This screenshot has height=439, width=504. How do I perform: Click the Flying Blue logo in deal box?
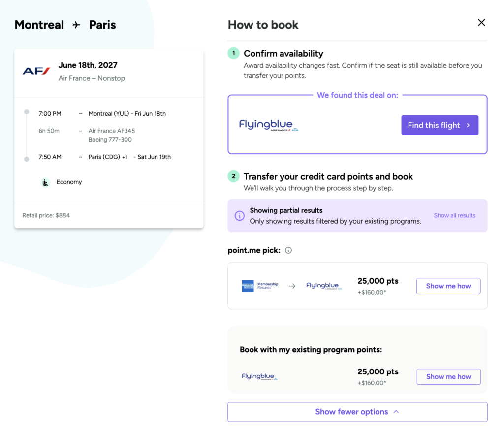268,125
